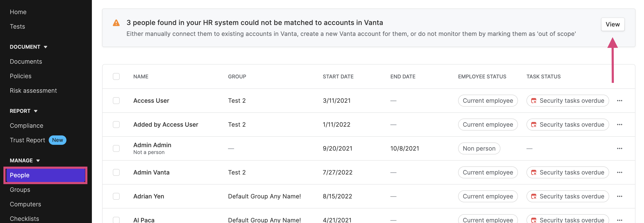Click start date 8/15/2022 cell
644x223 pixels.
pos(337,197)
